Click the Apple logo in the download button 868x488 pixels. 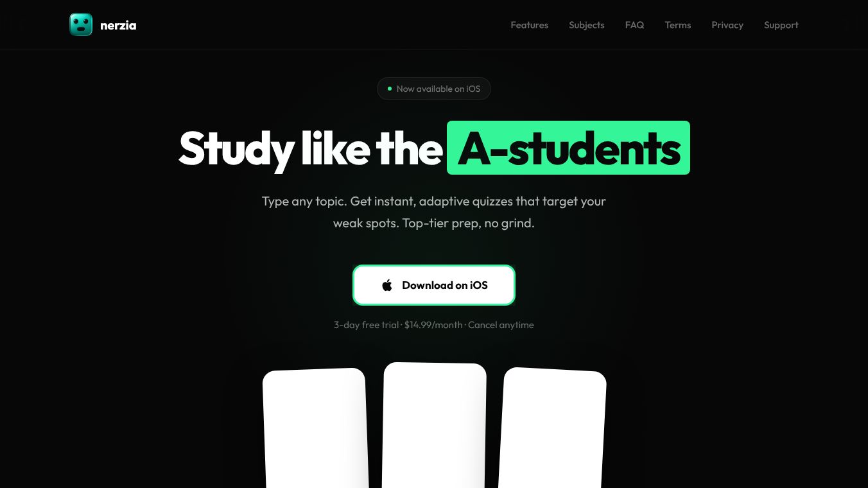tap(387, 285)
